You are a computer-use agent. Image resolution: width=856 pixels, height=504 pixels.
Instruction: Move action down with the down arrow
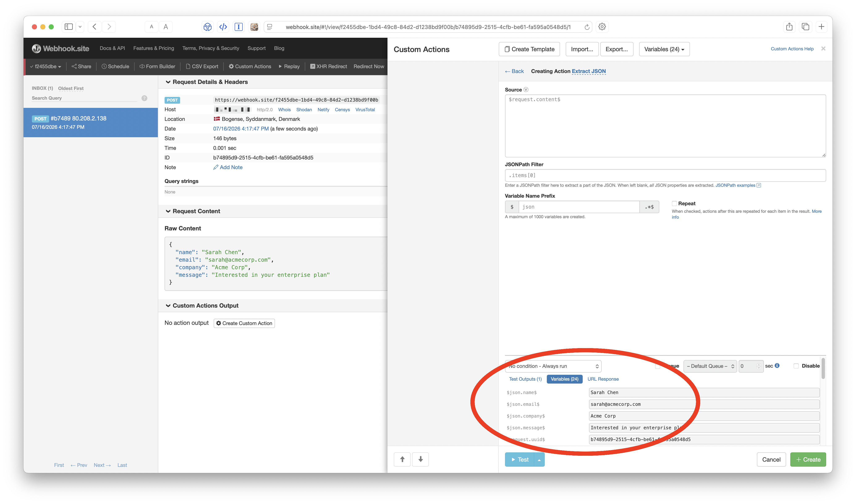pos(420,460)
